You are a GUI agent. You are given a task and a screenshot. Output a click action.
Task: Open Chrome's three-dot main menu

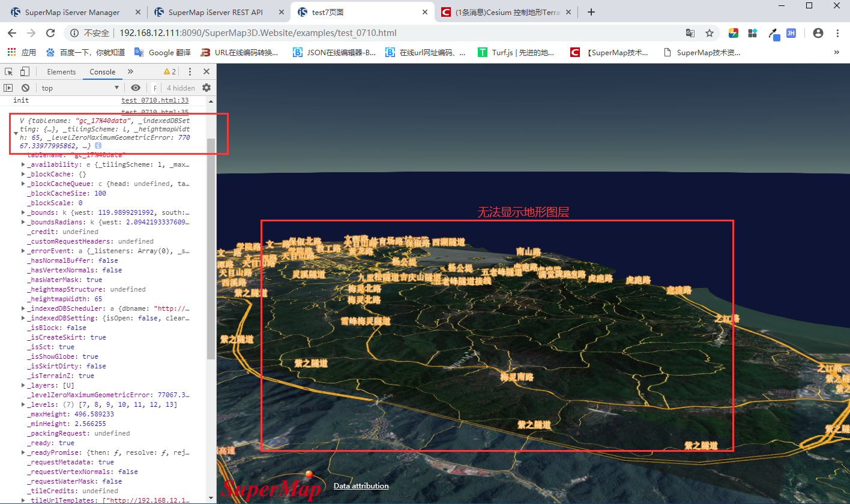pos(837,33)
